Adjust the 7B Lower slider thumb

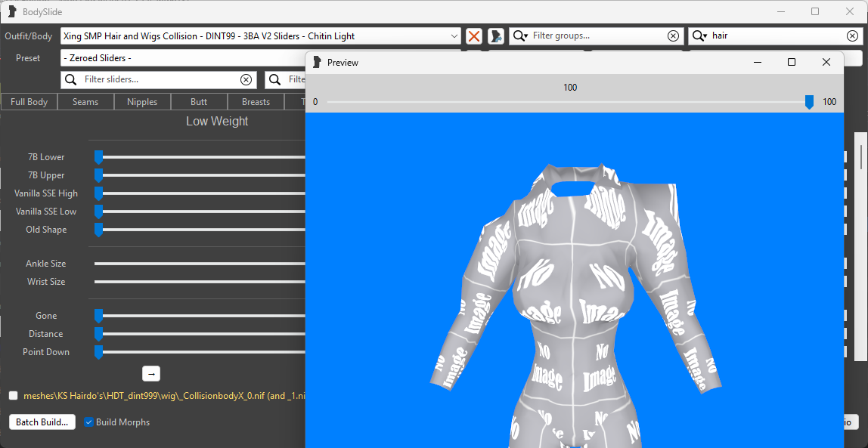click(98, 157)
